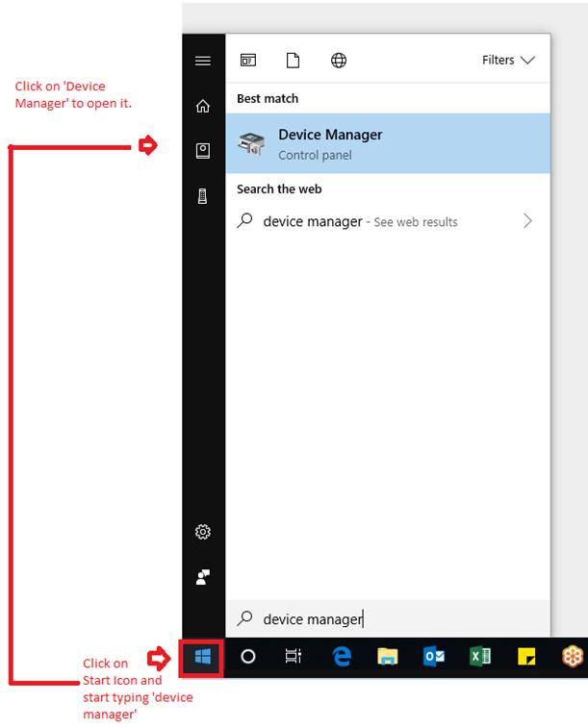Click the Windows Start button
The height and width of the screenshot is (728, 588).
coord(203,658)
